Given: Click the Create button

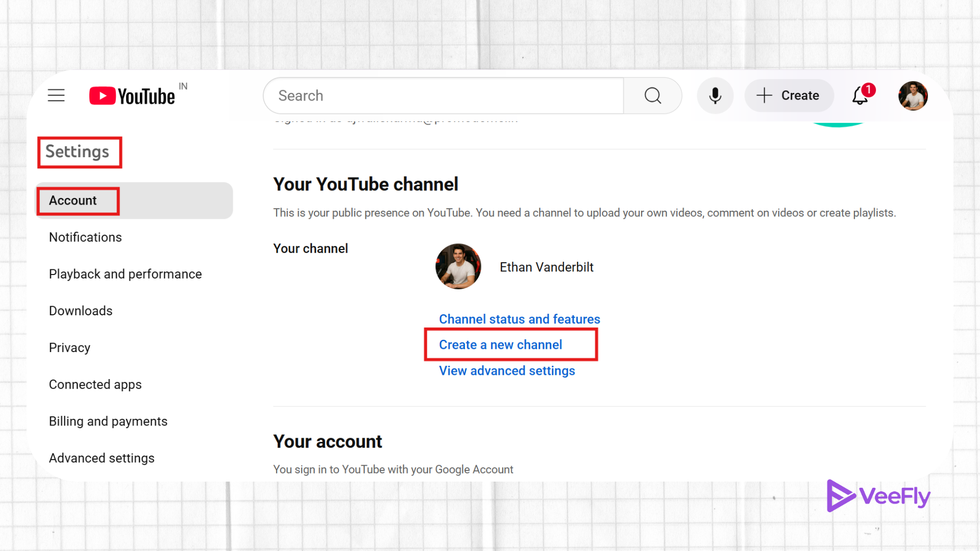Looking at the screenshot, I should click(789, 95).
